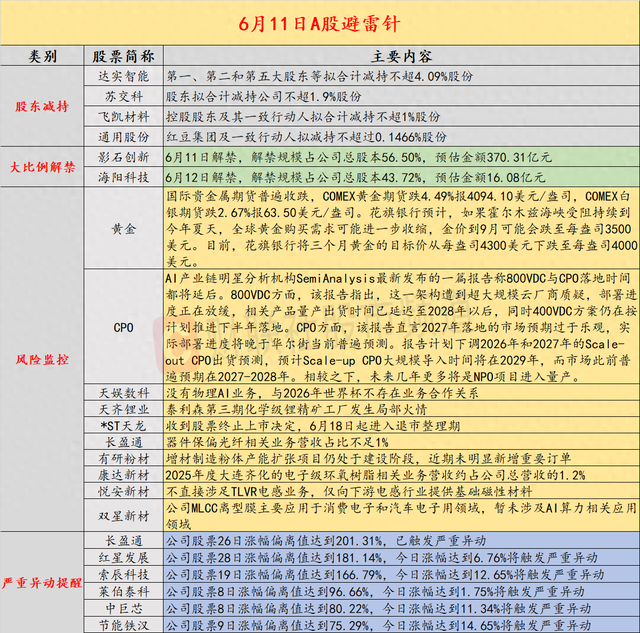The width and height of the screenshot is (640, 633).
Task: Select the stock name 有研粉材
Action: 123,458
